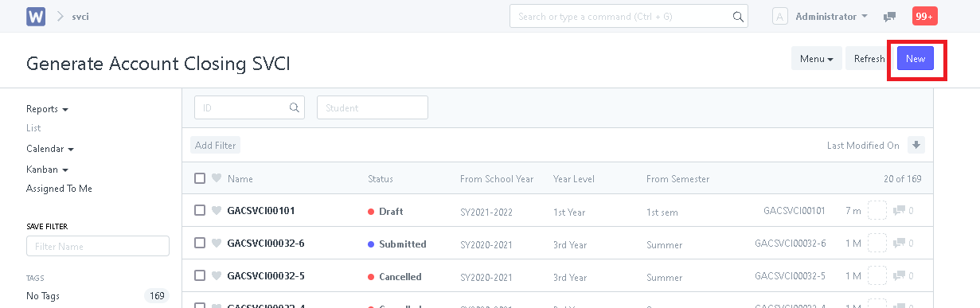Click the search magnifier icon in navbar
Screen dimensions: 980x308
pos(738,17)
